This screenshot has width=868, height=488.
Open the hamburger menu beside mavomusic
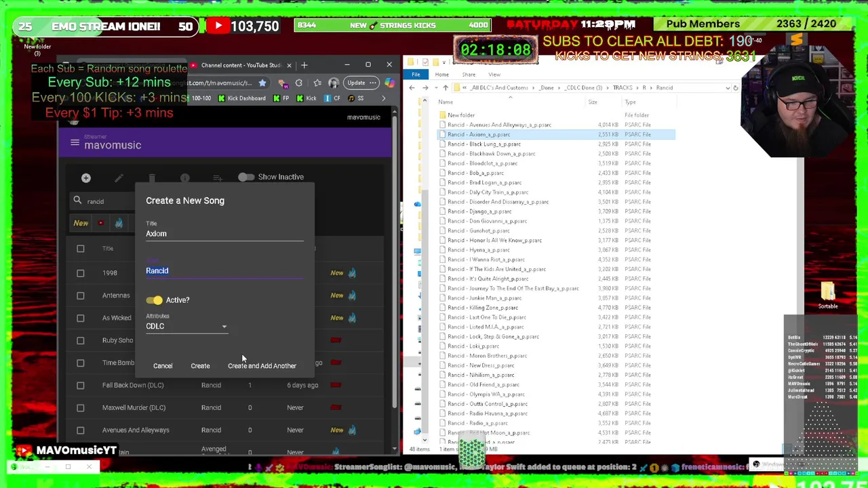click(x=75, y=143)
